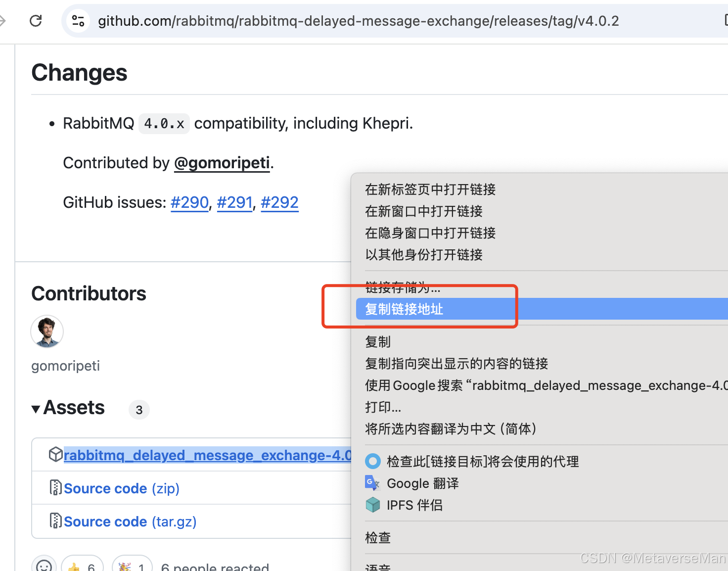The width and height of the screenshot is (728, 571).
Task: Open site information icon in address bar
Action: pos(78,21)
